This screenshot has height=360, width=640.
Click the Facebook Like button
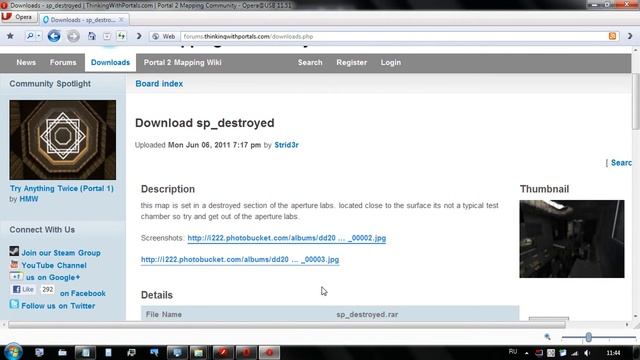23,289
